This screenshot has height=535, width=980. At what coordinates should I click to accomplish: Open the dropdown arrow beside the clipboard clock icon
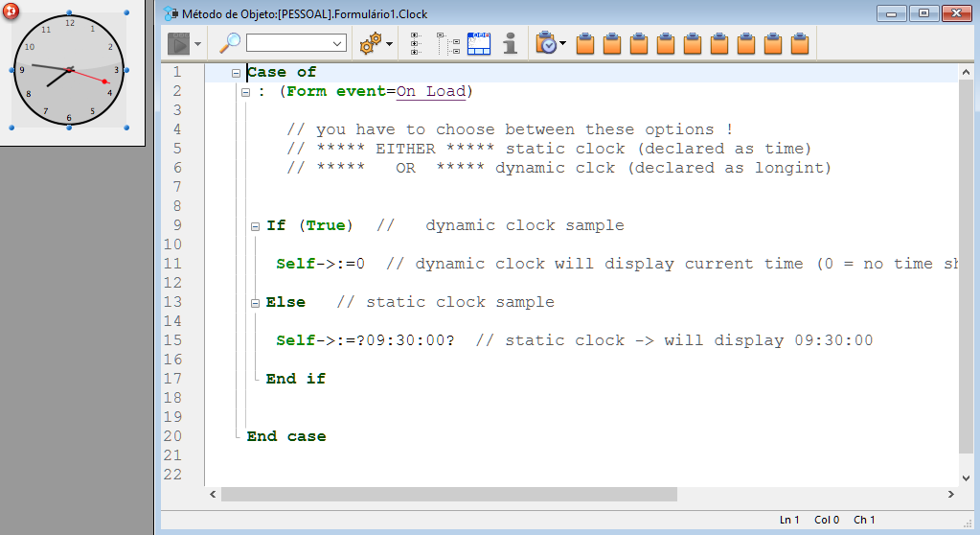click(563, 44)
